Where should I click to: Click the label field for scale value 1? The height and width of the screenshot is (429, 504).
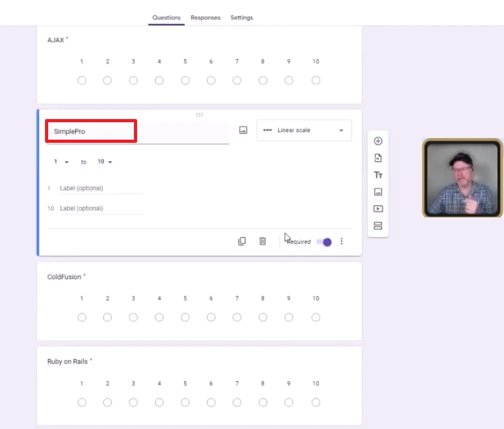tap(101, 188)
